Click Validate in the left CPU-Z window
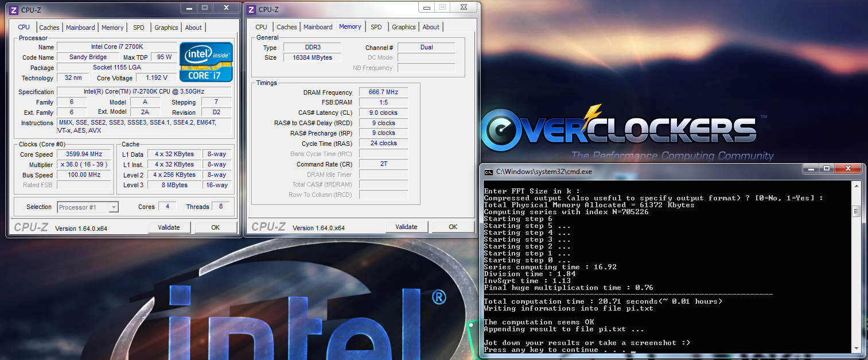The image size is (868, 360). pyautogui.click(x=169, y=227)
